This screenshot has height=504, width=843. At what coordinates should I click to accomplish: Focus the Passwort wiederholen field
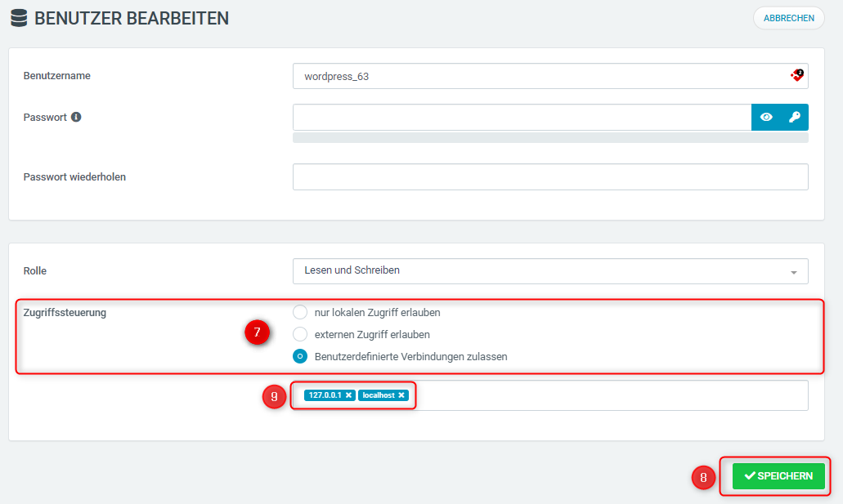550,176
